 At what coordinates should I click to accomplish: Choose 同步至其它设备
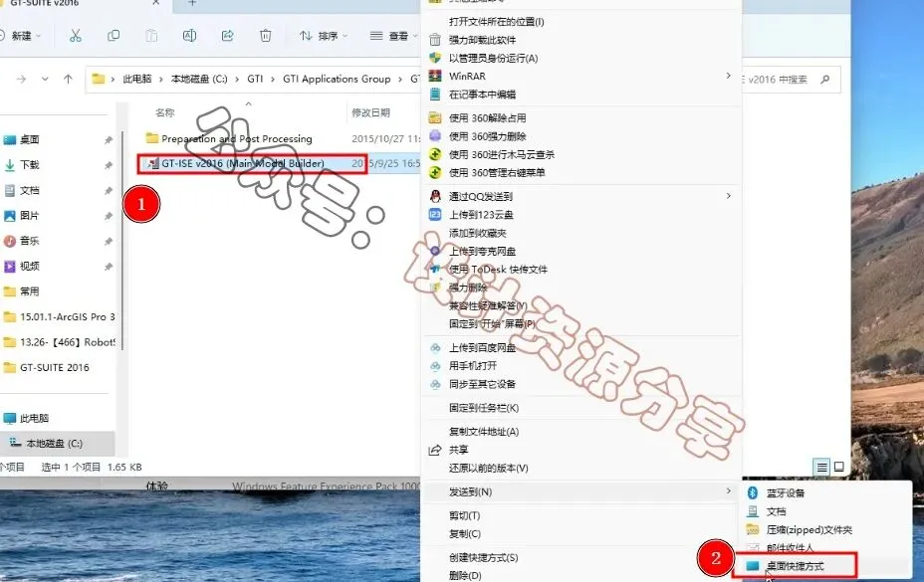pyautogui.click(x=482, y=384)
